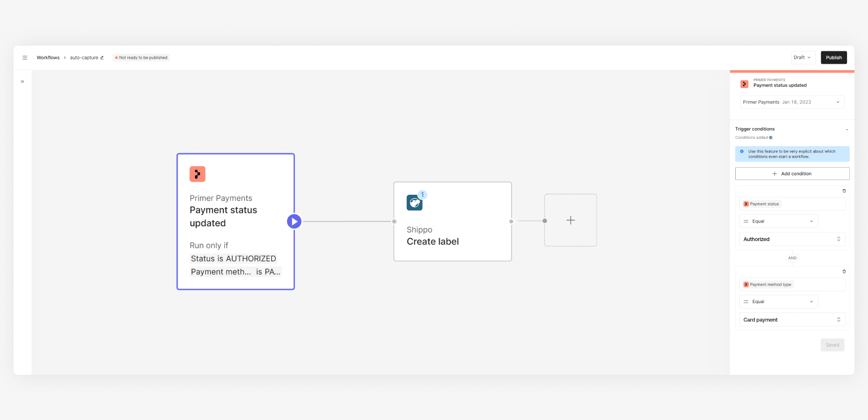This screenshot has height=420, width=868.
Task: Click the Payment method type field chip
Action: pos(767,285)
